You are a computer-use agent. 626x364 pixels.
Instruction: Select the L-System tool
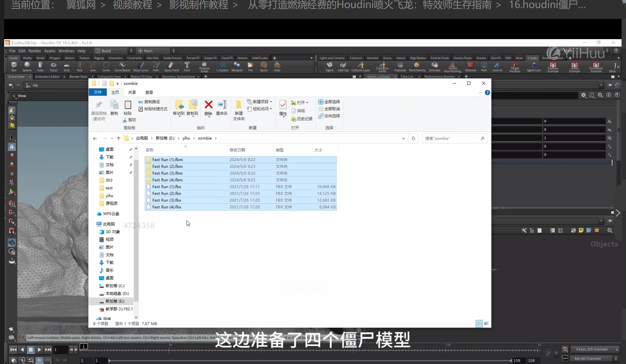pos(222,66)
